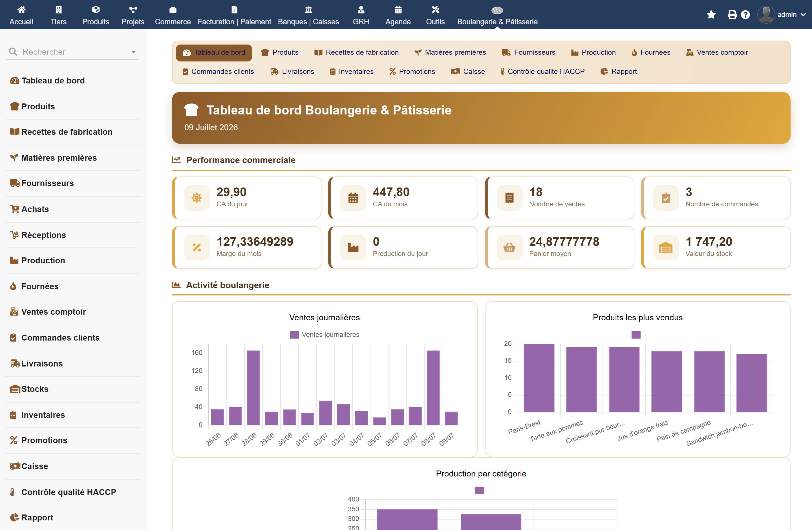Expand the search box dropdown arrow
This screenshot has width=812, height=530.
(x=133, y=52)
